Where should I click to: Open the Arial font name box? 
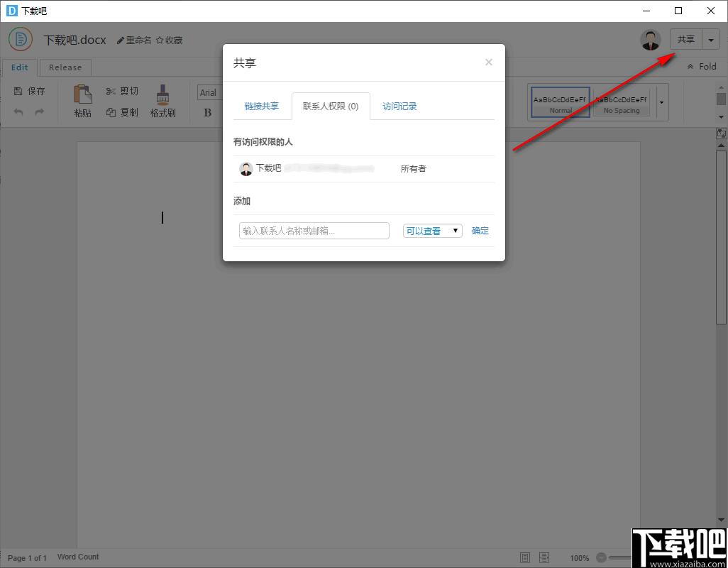(x=209, y=93)
